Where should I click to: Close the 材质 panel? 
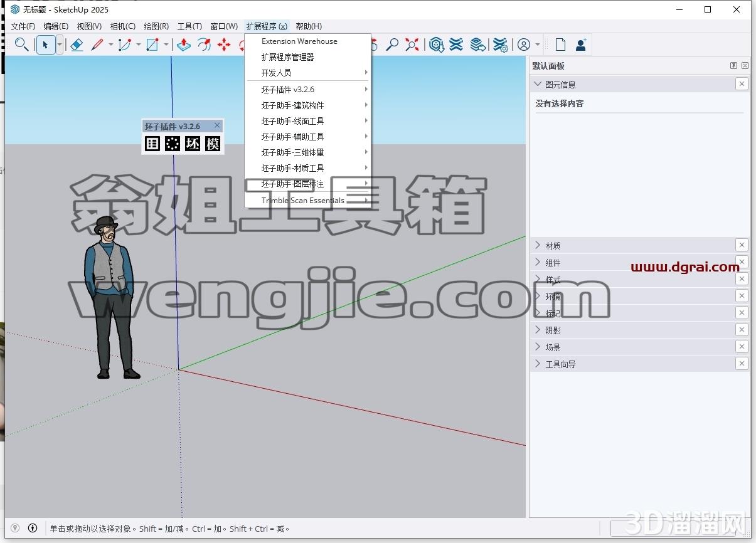pos(742,245)
